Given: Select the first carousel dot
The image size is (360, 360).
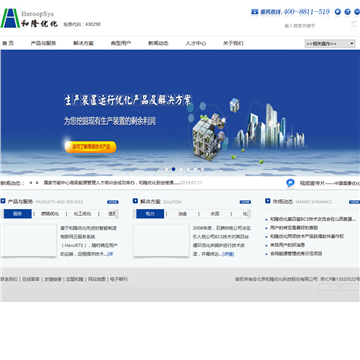Looking at the screenshot, I should point(166,169).
